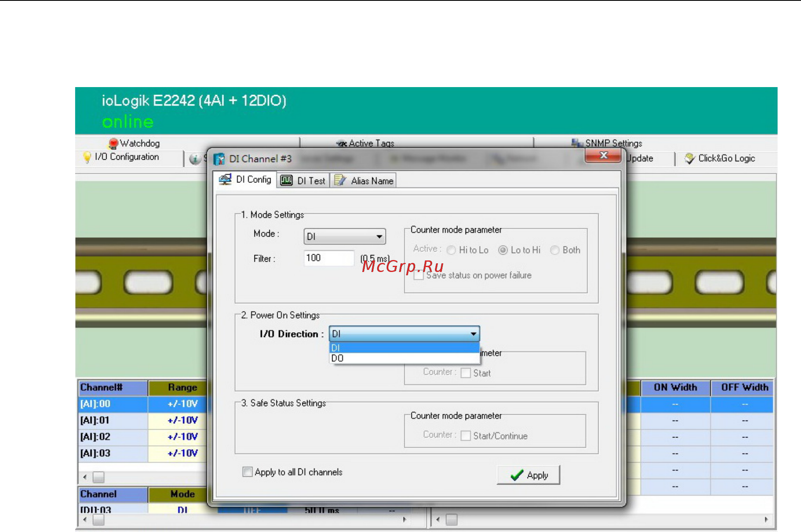The height and width of the screenshot is (532, 801).
Task: Click the bottom-left table scrollbar left arrow
Action: (85, 520)
